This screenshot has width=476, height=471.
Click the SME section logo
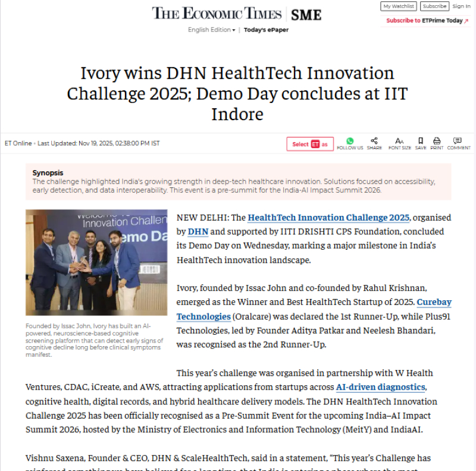pyautogui.click(x=306, y=14)
